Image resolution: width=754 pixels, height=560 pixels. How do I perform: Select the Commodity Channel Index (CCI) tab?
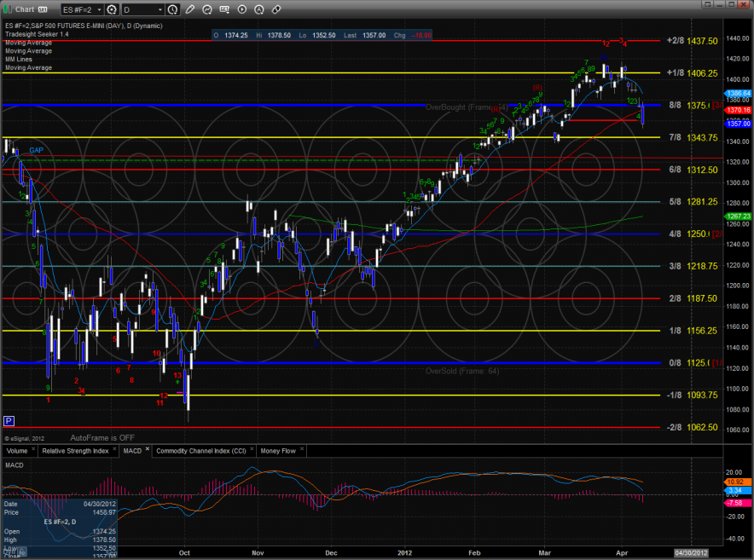(201, 450)
